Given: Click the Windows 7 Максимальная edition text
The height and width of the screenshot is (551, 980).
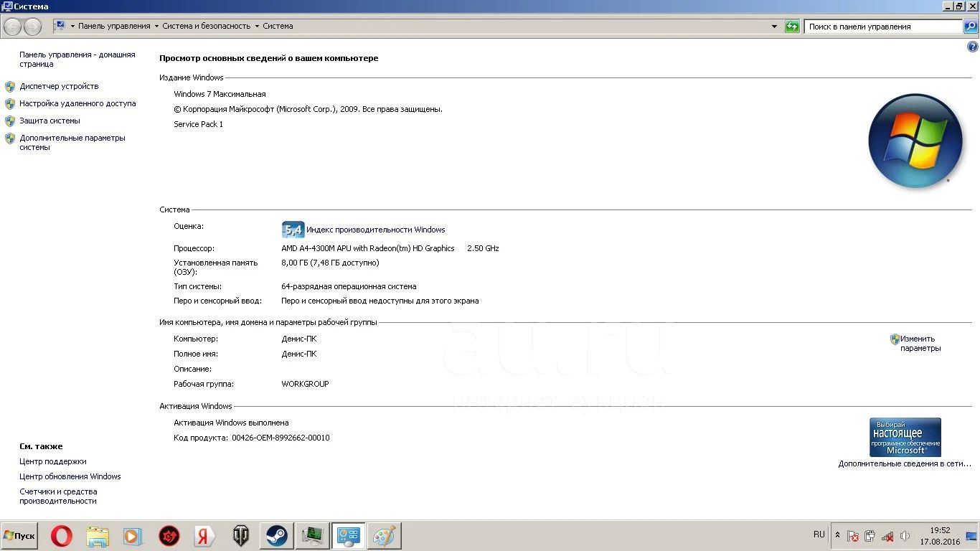Looking at the screenshot, I should (x=220, y=94).
